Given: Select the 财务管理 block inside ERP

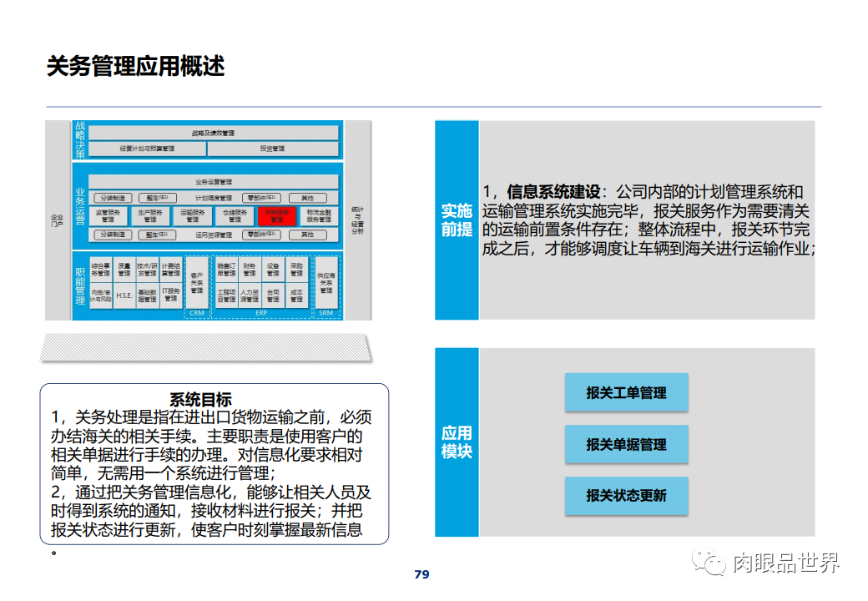Looking at the screenshot, I should click(x=250, y=269).
